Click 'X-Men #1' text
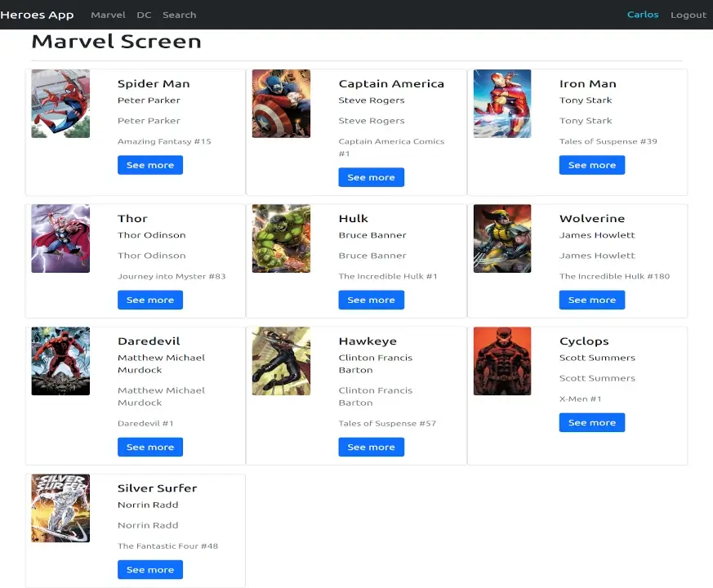This screenshot has height=588, width=713. pyautogui.click(x=580, y=399)
